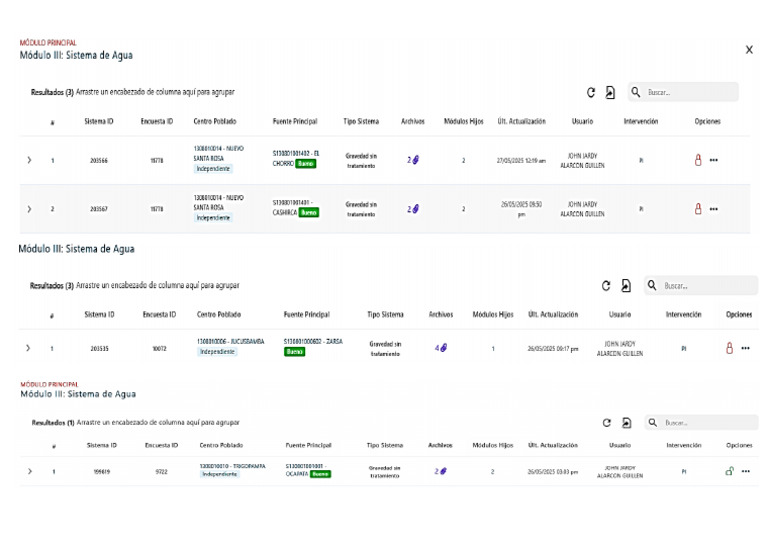
Task: Click the refresh icon in the top results toolbar
Action: pyautogui.click(x=591, y=92)
